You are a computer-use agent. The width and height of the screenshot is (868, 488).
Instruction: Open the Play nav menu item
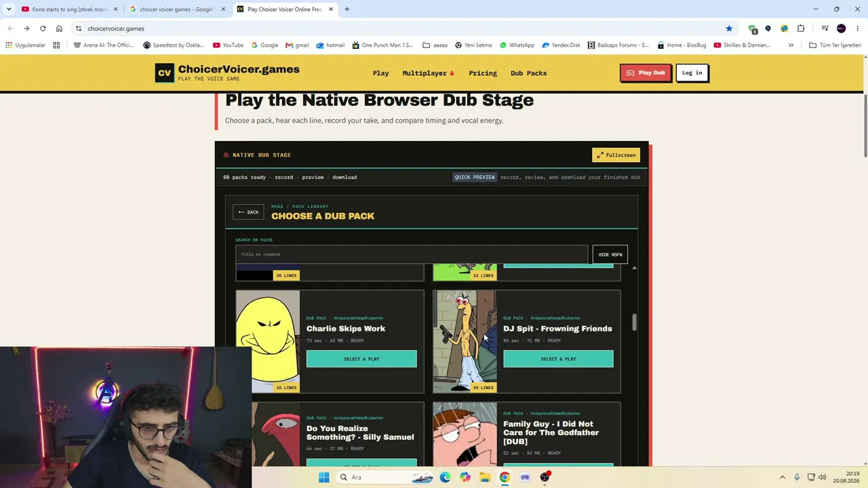coord(380,73)
